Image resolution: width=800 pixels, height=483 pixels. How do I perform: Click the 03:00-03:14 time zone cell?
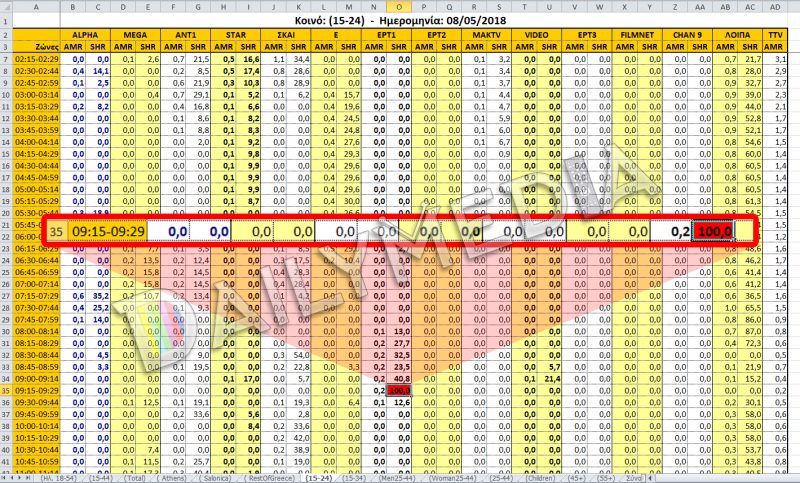pyautogui.click(x=36, y=95)
